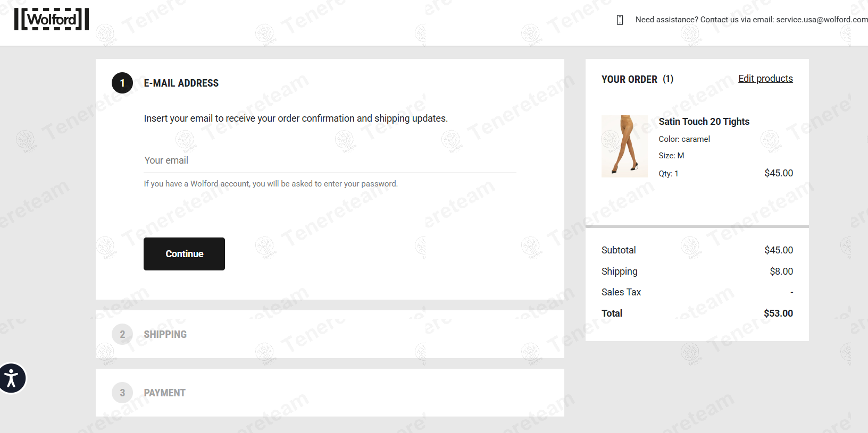The width and height of the screenshot is (868, 433).
Task: Click the Your email input field
Action: (330, 160)
